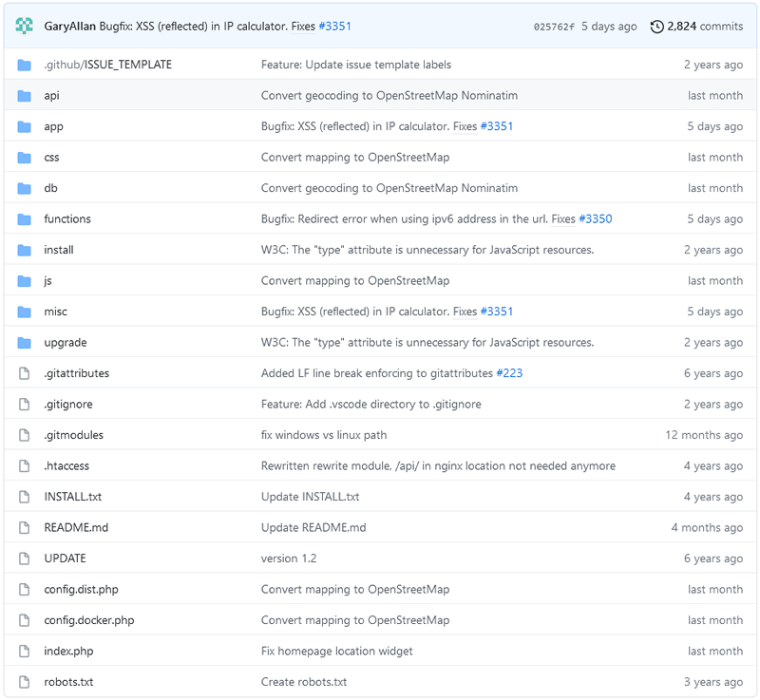Image resolution: width=760 pixels, height=700 pixels.
Task: Open the .github/ISSUE_TEMPLATE folder
Action: (107, 65)
